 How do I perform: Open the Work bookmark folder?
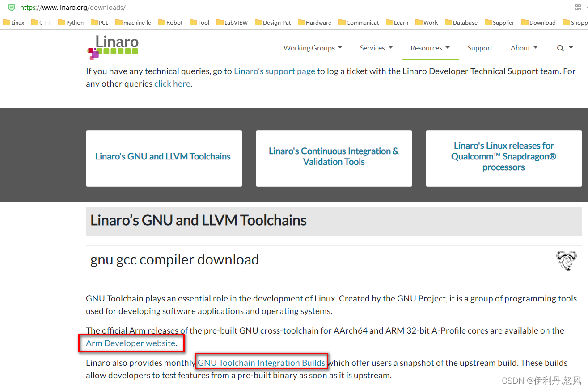click(427, 22)
